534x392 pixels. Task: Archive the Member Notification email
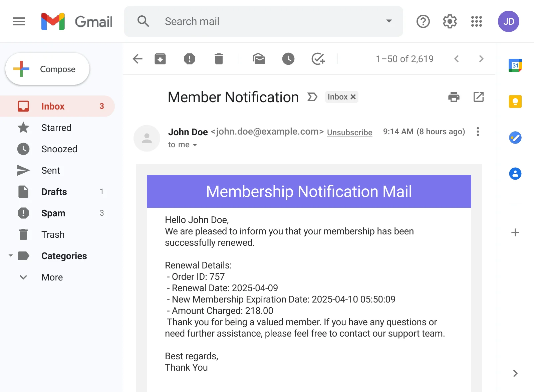[x=160, y=59]
